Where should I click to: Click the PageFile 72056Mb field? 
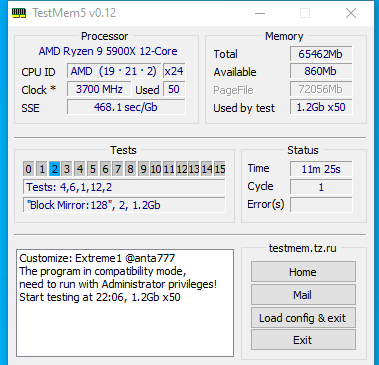click(x=321, y=89)
